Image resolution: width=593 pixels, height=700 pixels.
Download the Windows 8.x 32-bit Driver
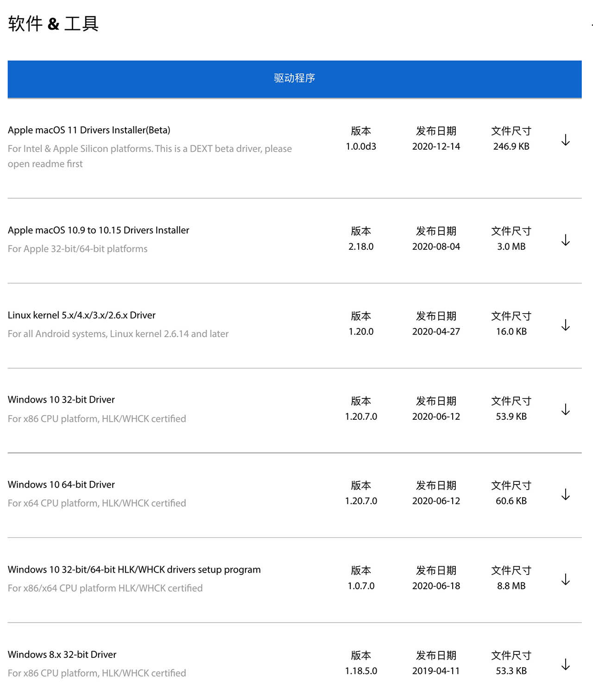coord(565,664)
